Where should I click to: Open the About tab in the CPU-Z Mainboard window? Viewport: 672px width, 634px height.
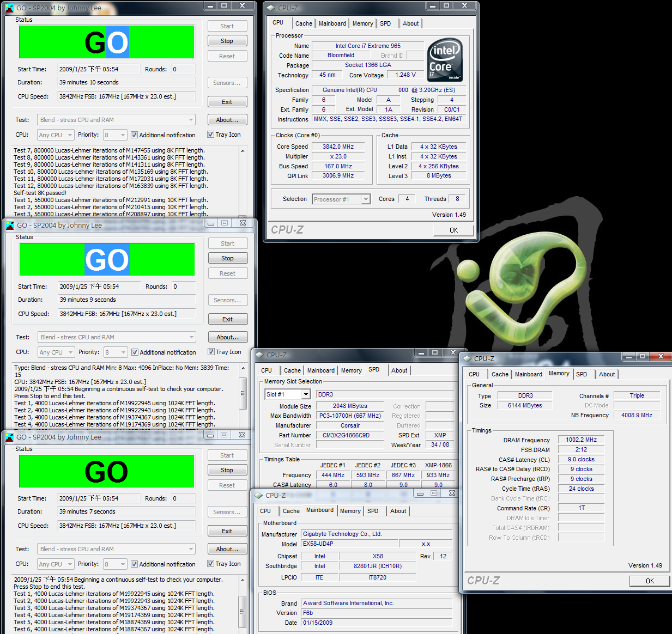398,511
